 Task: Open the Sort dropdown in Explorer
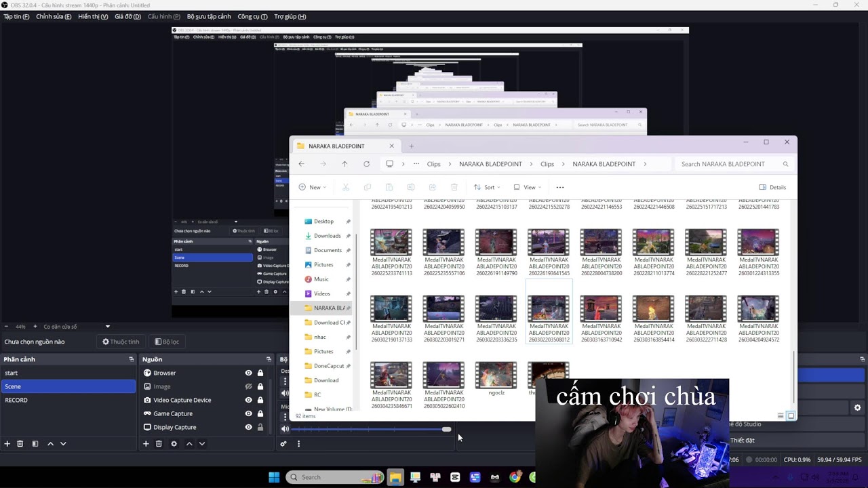(x=487, y=187)
